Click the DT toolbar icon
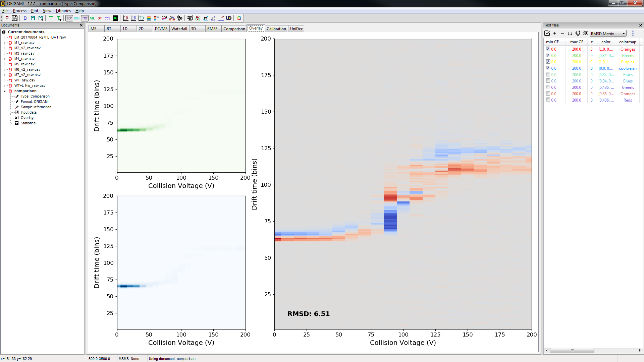This screenshot has height=362, width=644. coord(99,18)
